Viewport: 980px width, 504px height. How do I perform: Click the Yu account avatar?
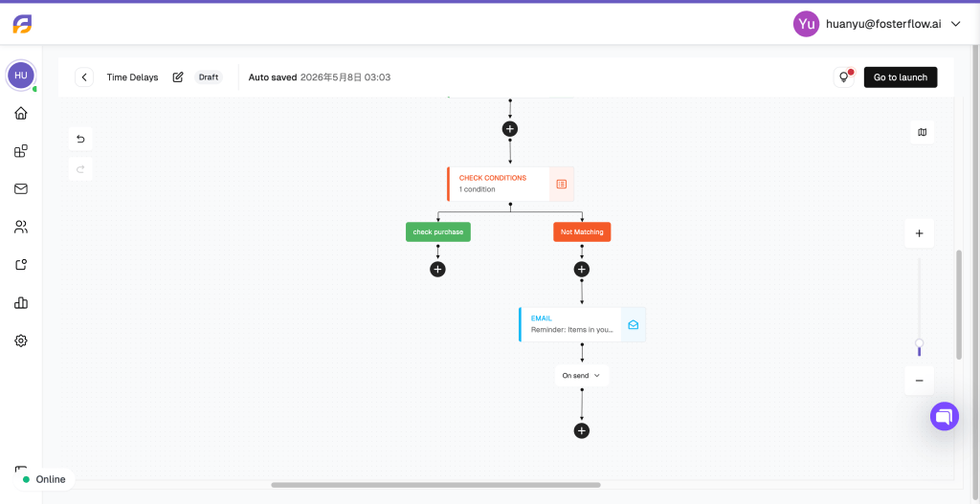[806, 24]
